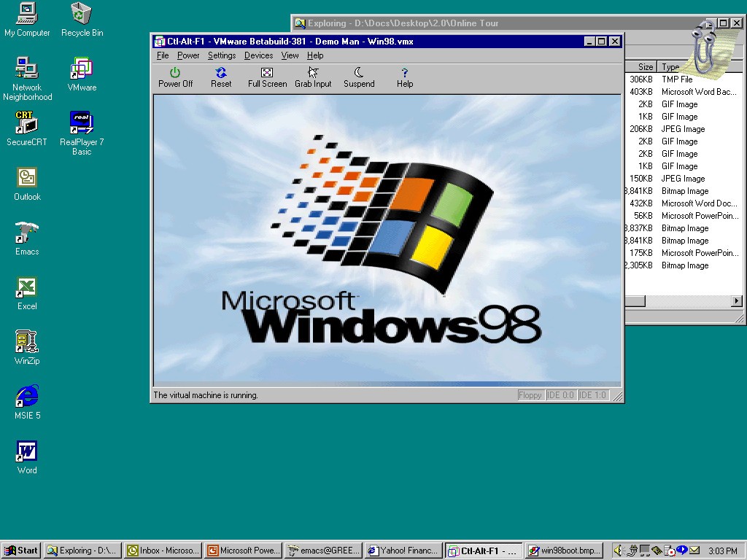Select the VMware desktop shortcut icon
Image resolution: width=747 pixels, height=560 pixels.
click(82, 74)
